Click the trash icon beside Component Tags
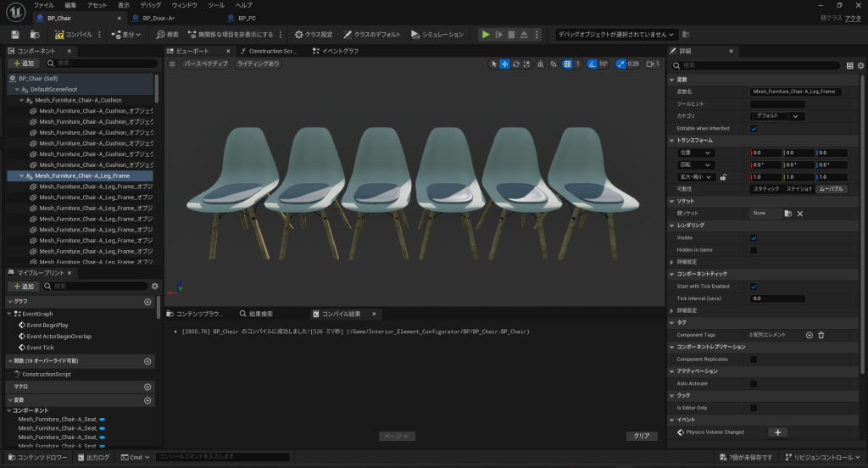 click(821, 336)
